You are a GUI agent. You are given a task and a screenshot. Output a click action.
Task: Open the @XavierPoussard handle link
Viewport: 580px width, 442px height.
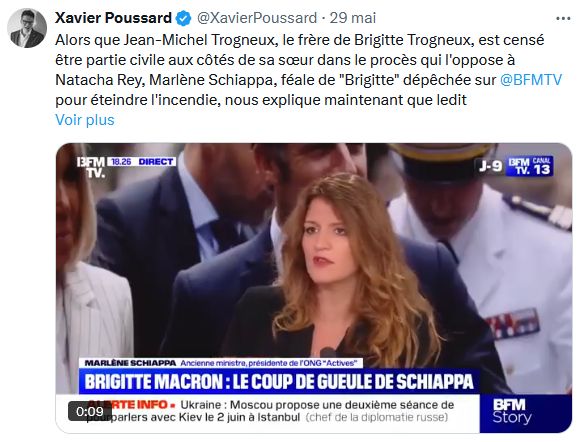257,18
